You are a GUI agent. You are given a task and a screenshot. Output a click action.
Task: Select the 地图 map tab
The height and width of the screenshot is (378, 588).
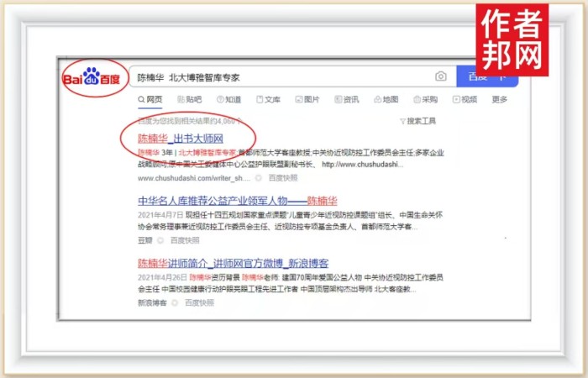[386, 99]
